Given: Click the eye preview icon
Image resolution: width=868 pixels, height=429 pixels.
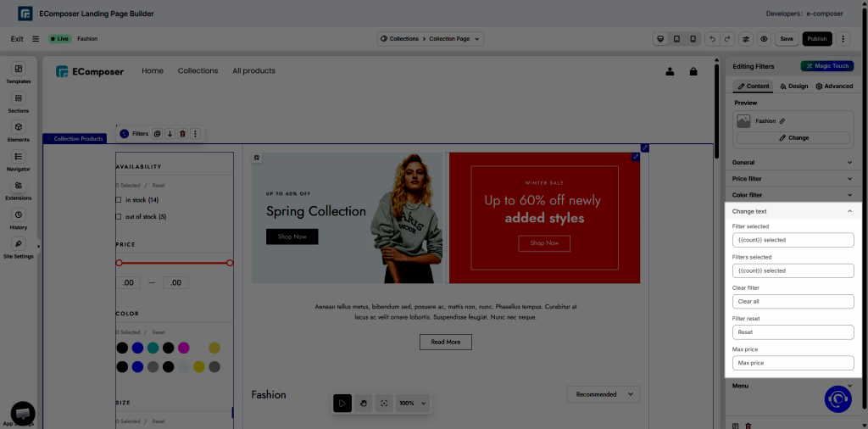Looking at the screenshot, I should [x=764, y=39].
